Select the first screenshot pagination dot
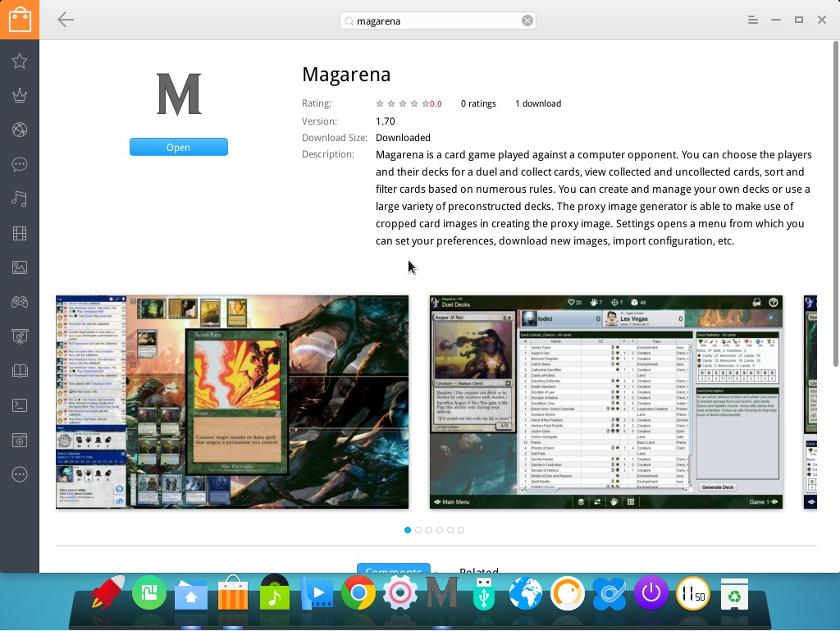 (408, 530)
